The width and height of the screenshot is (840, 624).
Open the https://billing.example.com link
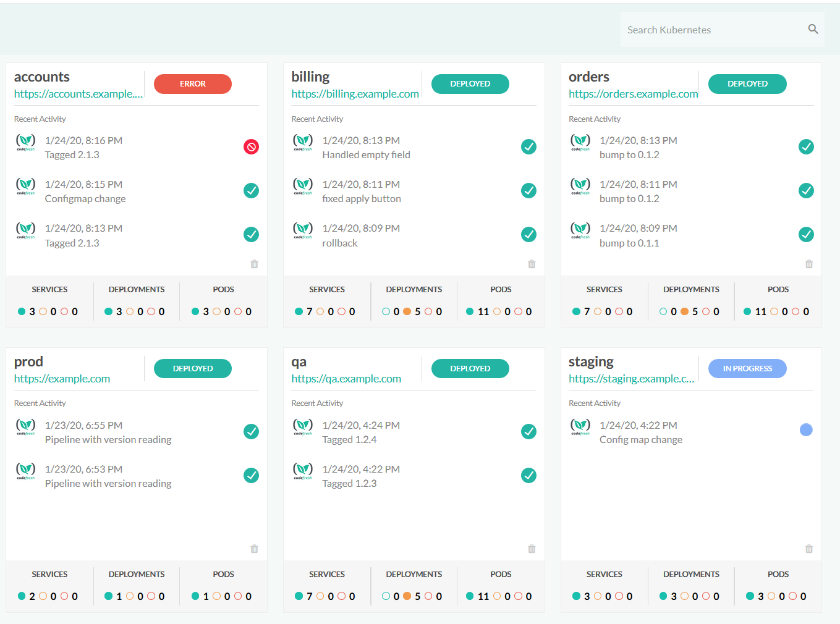355,94
